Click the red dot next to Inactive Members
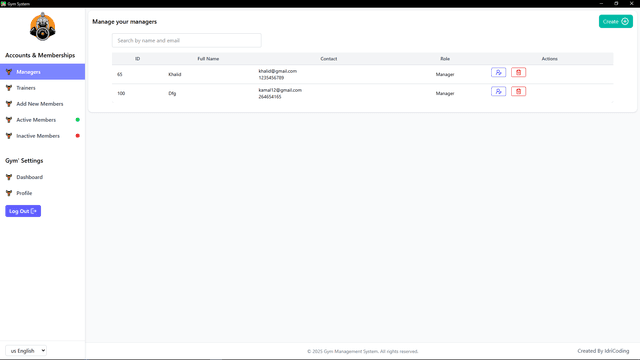Image resolution: width=640 pixels, height=360 pixels. (78, 136)
